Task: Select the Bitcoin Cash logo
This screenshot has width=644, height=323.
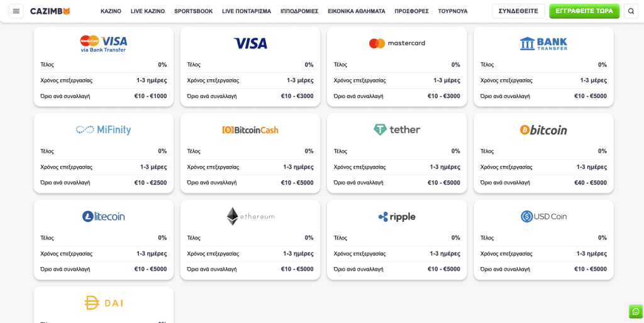Action: [x=250, y=130]
